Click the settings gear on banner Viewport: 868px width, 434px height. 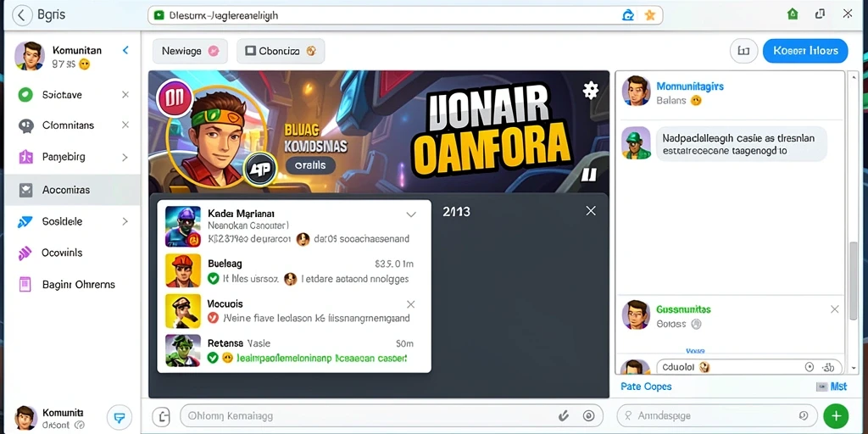[x=591, y=90]
